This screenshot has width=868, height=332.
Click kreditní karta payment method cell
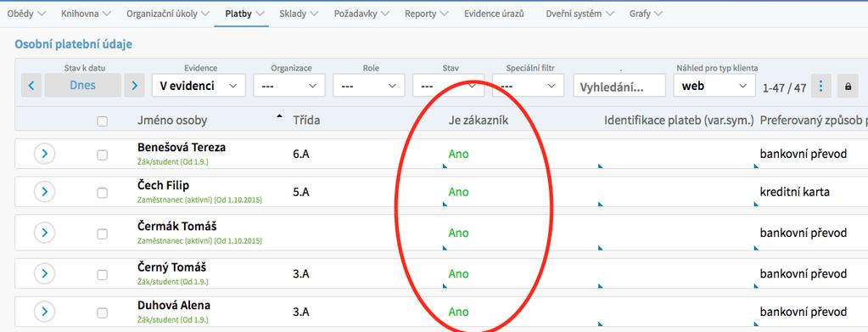794,192
